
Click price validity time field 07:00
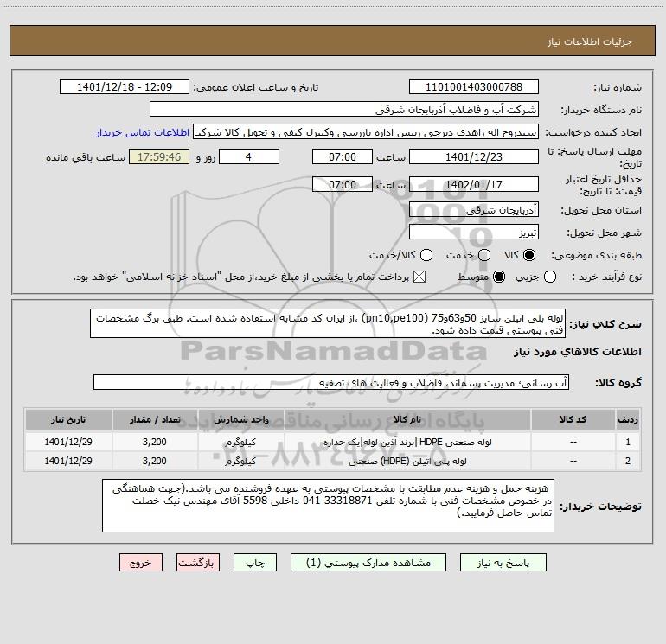[343, 184]
